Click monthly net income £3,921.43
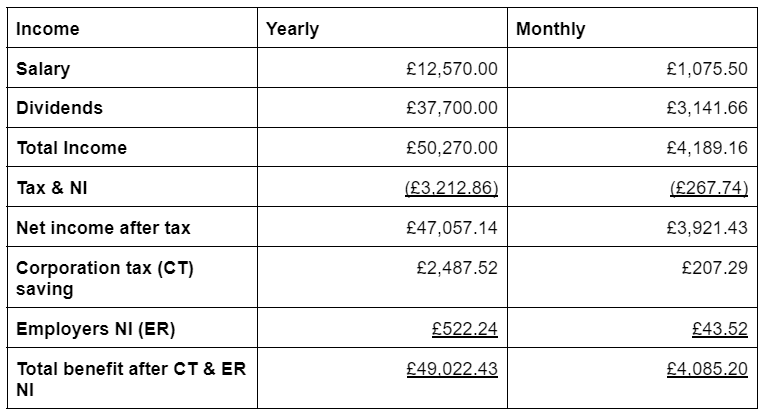This screenshot has width=765, height=420. 706,228
